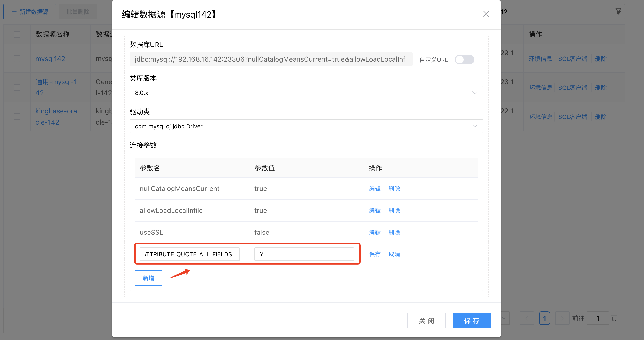The height and width of the screenshot is (340, 644).
Task: Delete the useSSL parameter row
Action: tap(394, 232)
